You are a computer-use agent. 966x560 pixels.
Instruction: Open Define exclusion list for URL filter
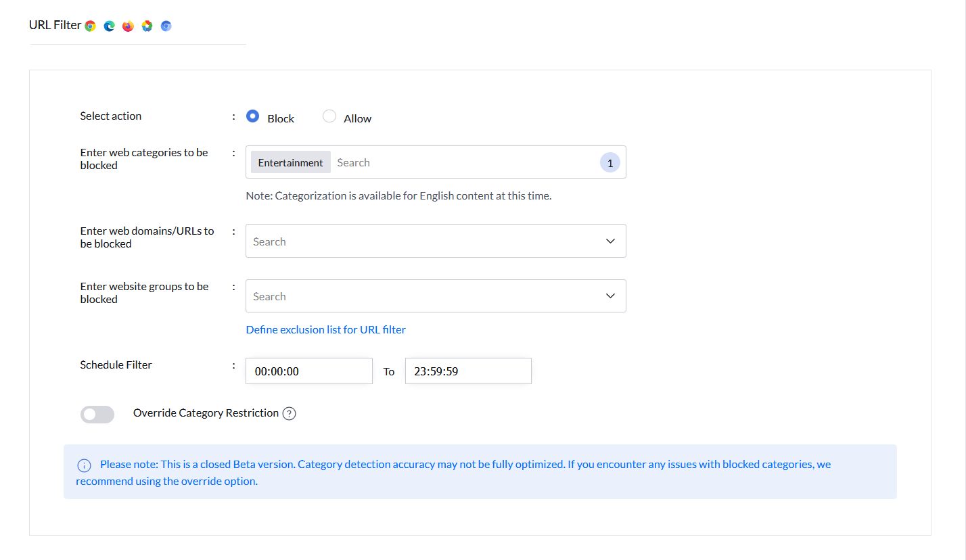point(325,330)
